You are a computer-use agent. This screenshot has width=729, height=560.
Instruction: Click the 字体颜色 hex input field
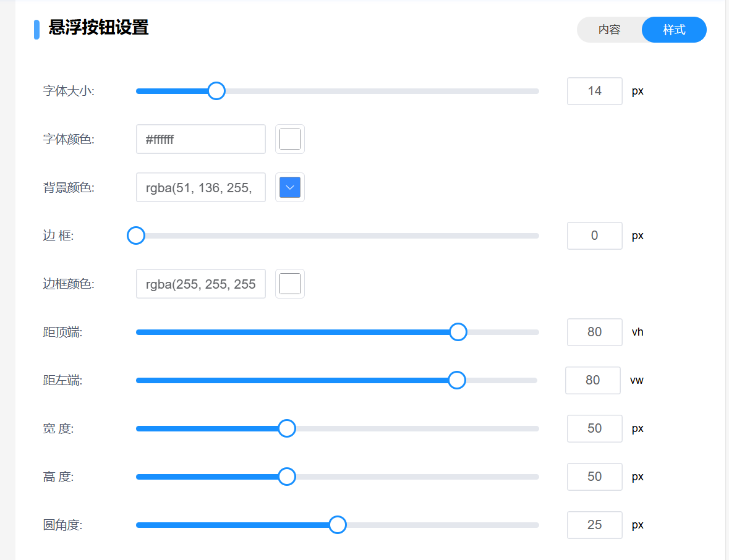[200, 139]
